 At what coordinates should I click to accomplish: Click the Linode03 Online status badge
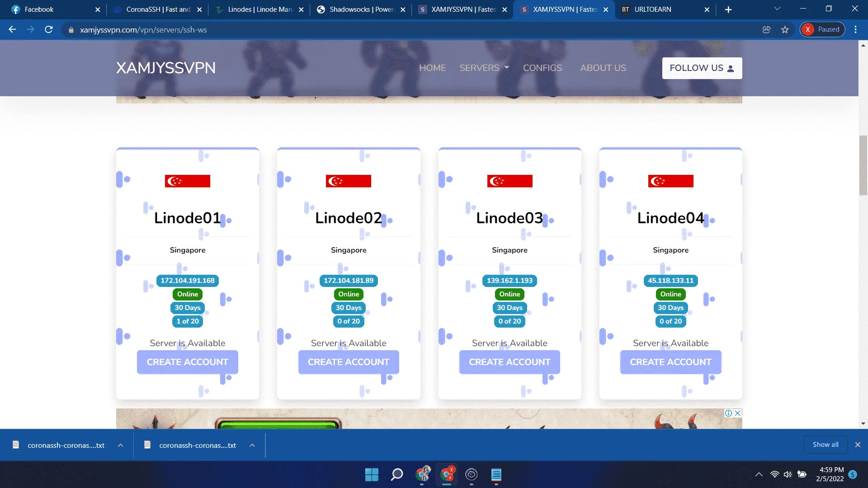pos(509,294)
